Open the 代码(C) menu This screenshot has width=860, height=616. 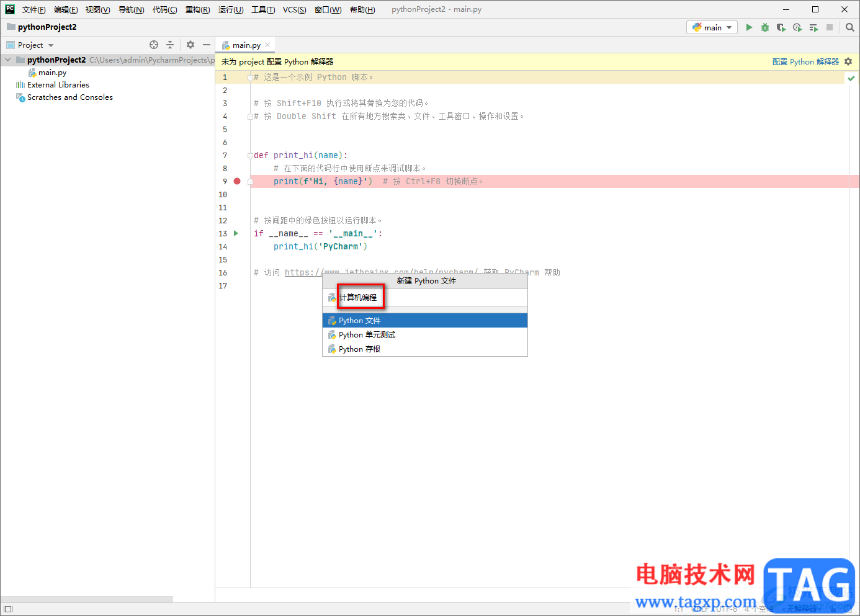[x=165, y=9]
